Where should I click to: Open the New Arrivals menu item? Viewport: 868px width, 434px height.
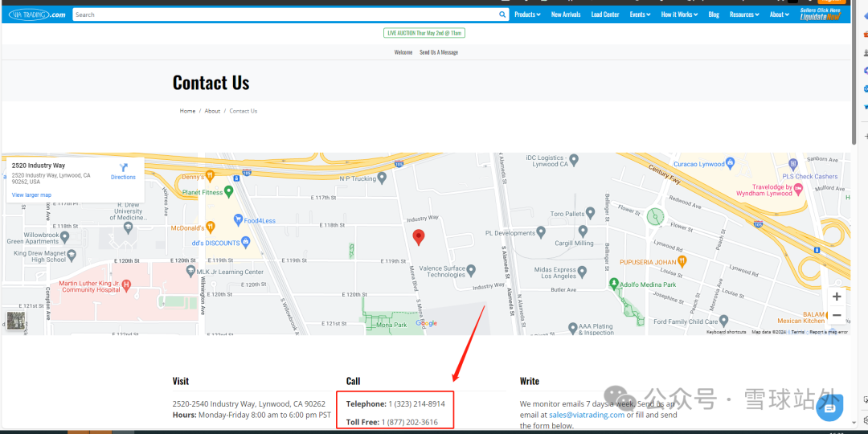coord(566,14)
